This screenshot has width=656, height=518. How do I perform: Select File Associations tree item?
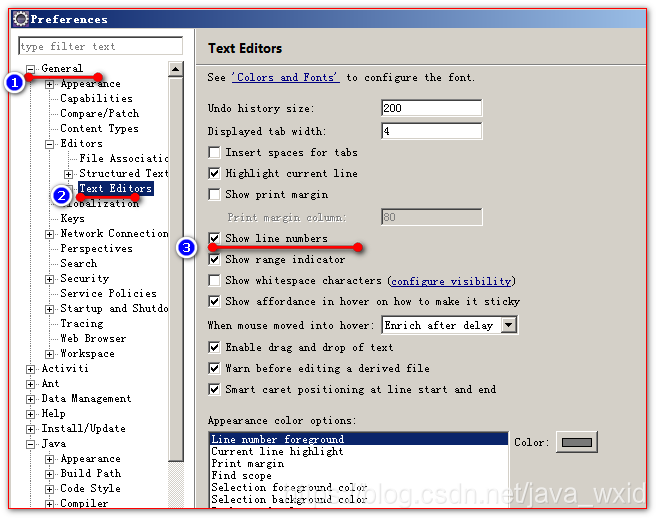pos(124,159)
